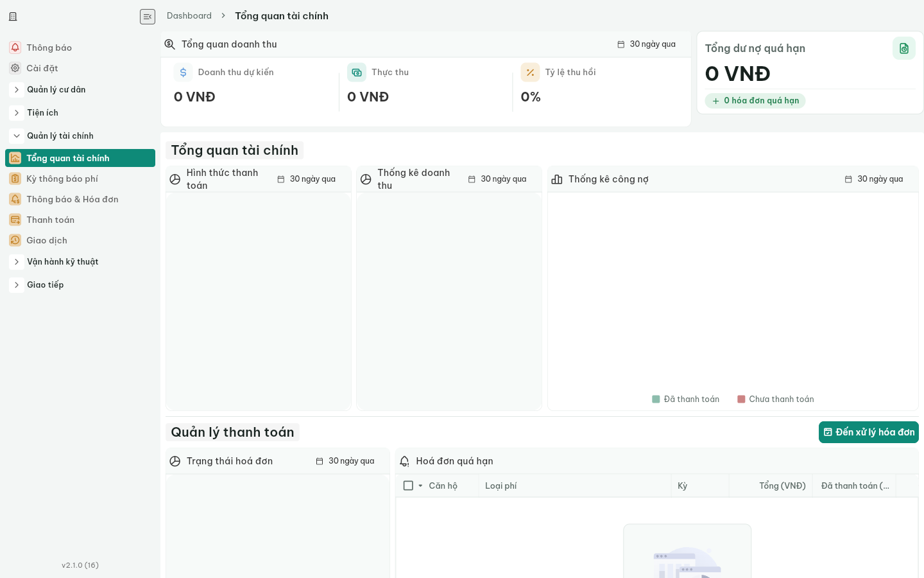Open the Giao dịch menu item
The height and width of the screenshot is (578, 924).
coord(80,240)
